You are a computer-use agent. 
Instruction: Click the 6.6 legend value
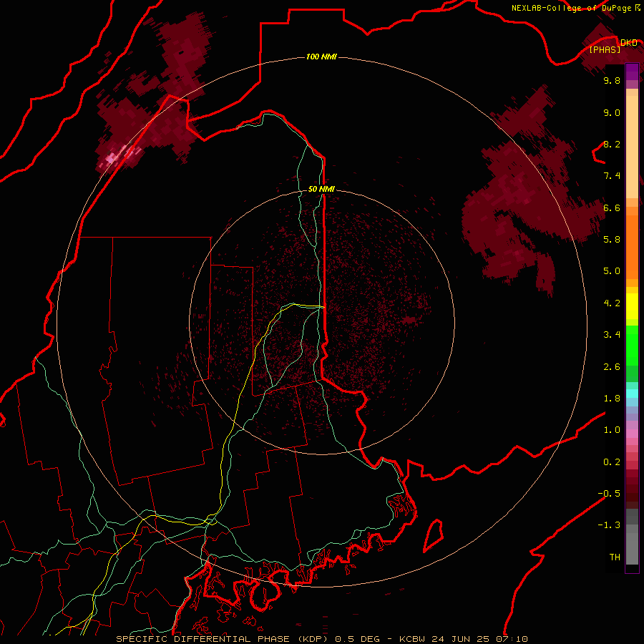click(x=612, y=208)
